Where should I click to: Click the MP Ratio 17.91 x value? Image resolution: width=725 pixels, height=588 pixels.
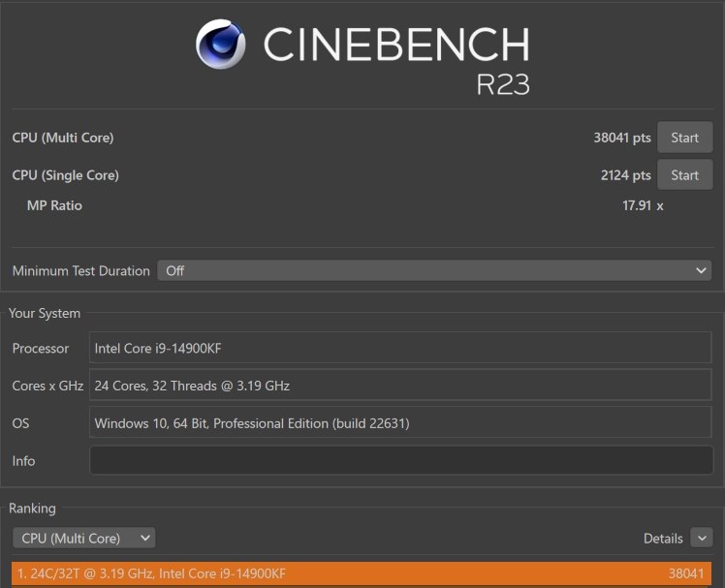(643, 205)
